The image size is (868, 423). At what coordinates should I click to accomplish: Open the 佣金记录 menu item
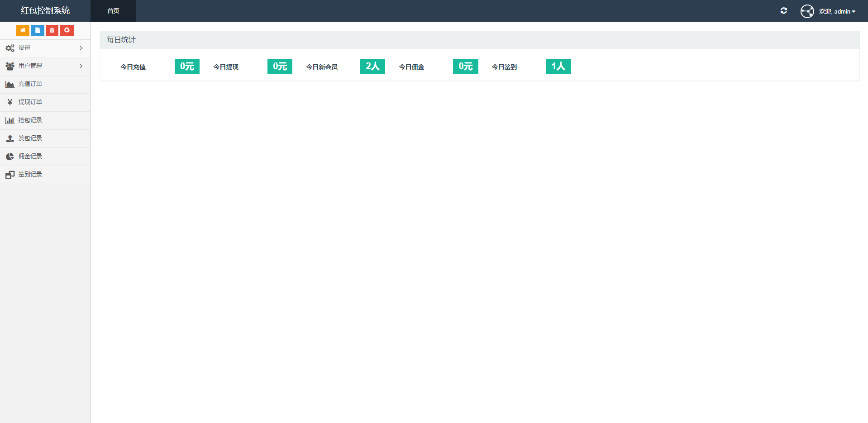pyautogui.click(x=45, y=157)
